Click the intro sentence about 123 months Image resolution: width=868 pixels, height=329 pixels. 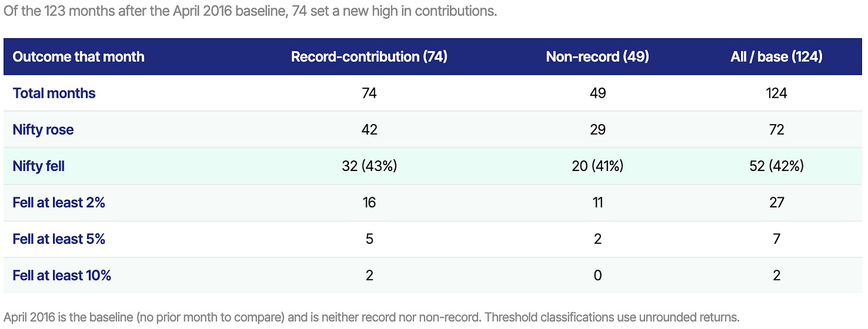pyautogui.click(x=250, y=11)
